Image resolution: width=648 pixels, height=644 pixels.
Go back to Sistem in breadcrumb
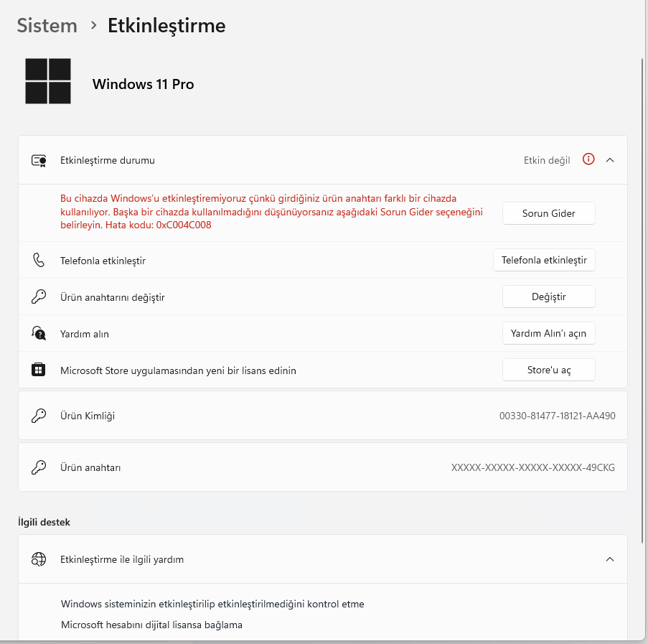tap(47, 26)
